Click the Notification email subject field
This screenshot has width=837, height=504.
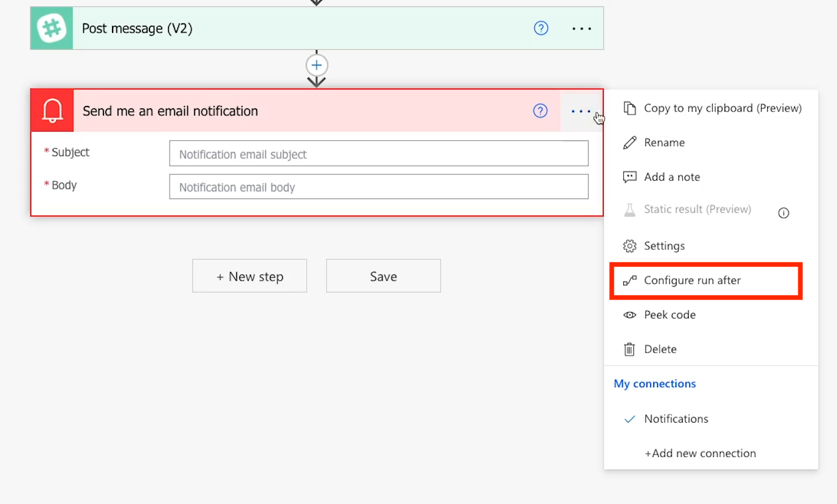379,154
